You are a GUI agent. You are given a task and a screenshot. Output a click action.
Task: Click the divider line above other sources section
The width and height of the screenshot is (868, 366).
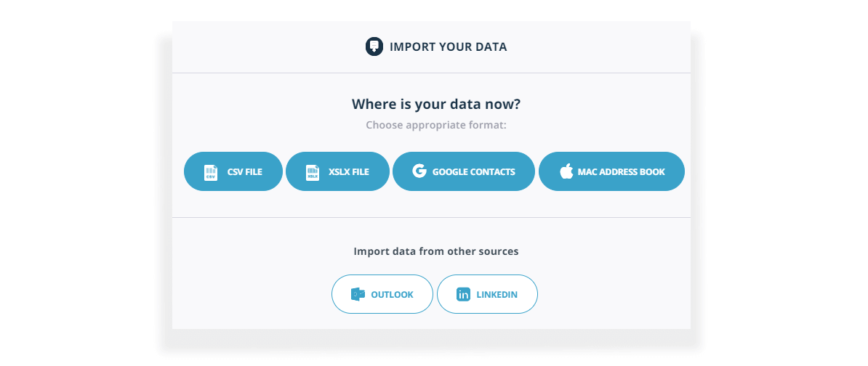point(431,217)
